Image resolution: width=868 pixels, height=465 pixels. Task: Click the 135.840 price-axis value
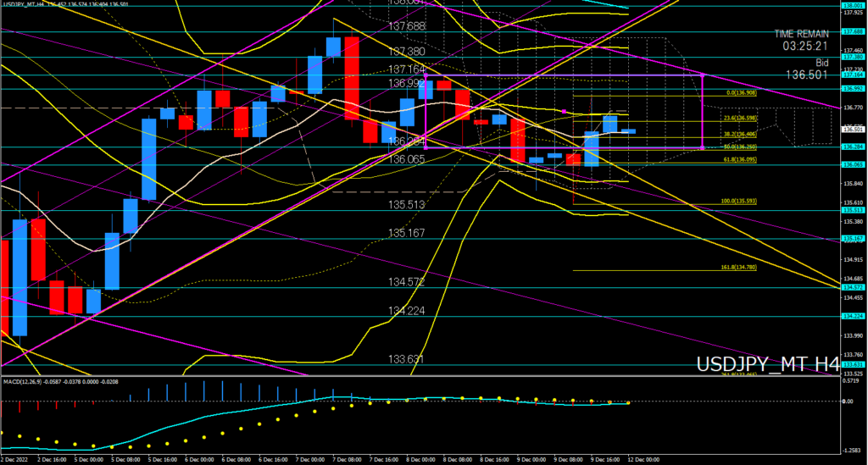click(x=853, y=184)
